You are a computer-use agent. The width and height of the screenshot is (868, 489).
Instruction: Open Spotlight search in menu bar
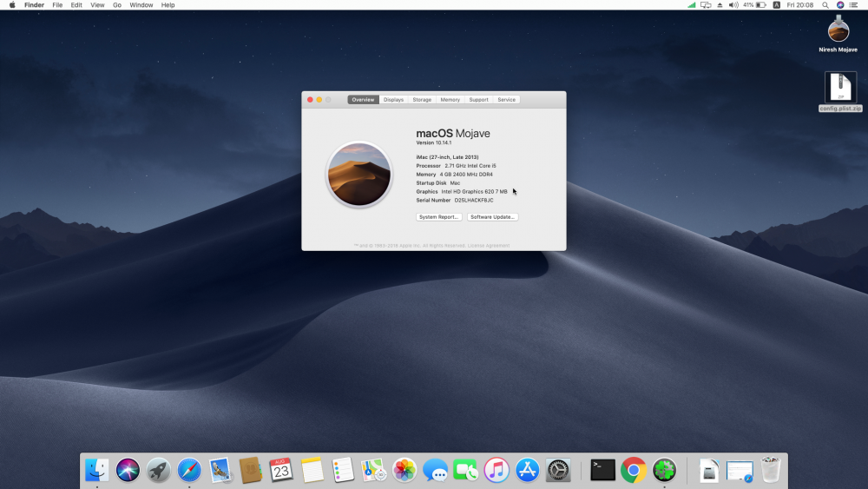(x=825, y=5)
